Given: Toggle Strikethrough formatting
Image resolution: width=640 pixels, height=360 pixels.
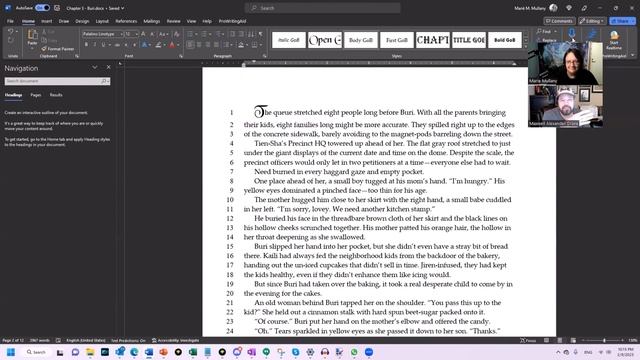Looking at the screenshot, I should tap(117, 45).
